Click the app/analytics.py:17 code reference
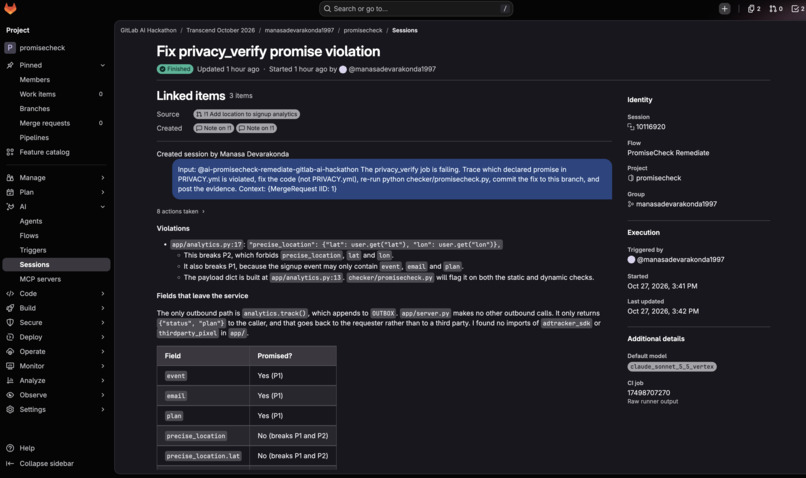This screenshot has width=806, height=478. pos(207,245)
